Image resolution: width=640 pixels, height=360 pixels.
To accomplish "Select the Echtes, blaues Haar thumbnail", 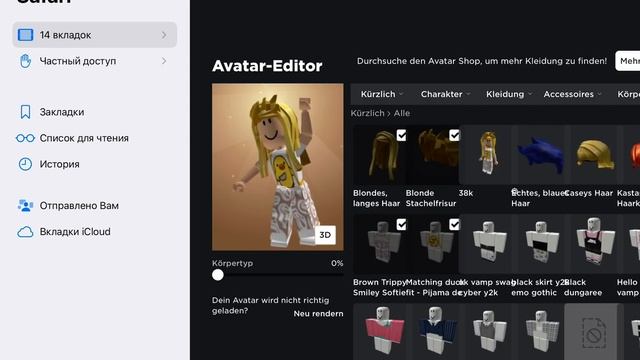I will click(538, 155).
